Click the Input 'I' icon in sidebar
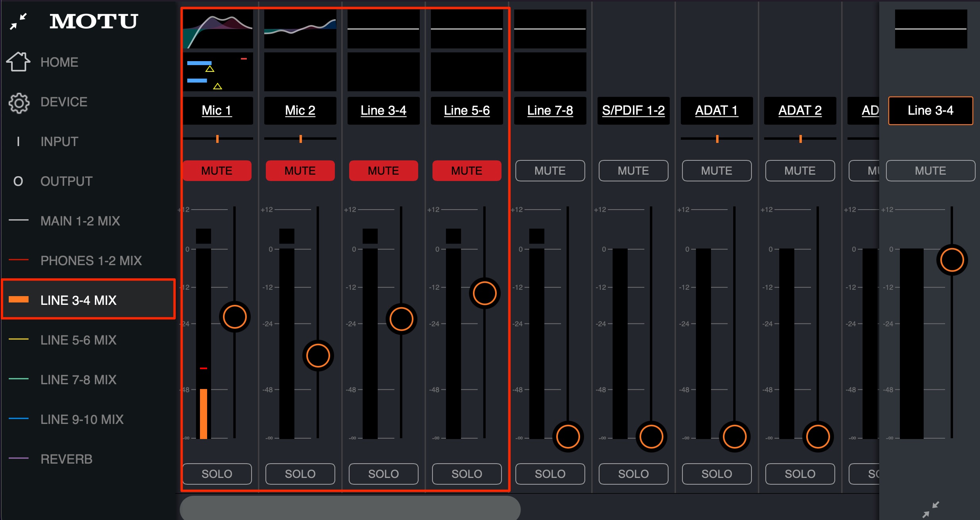 point(18,141)
